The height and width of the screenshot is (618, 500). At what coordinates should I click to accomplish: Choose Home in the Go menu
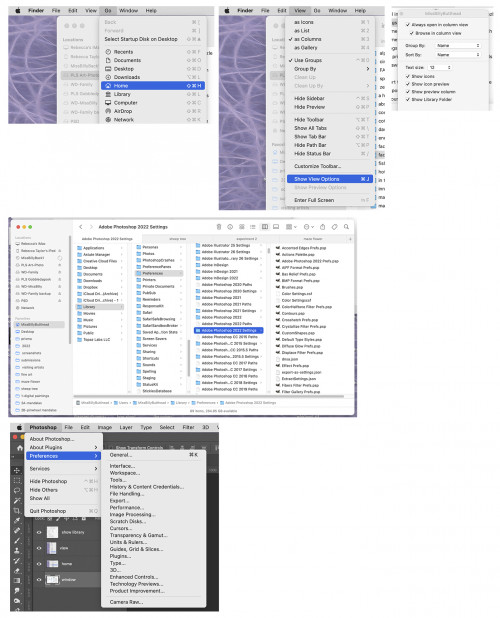pyautogui.click(x=153, y=86)
